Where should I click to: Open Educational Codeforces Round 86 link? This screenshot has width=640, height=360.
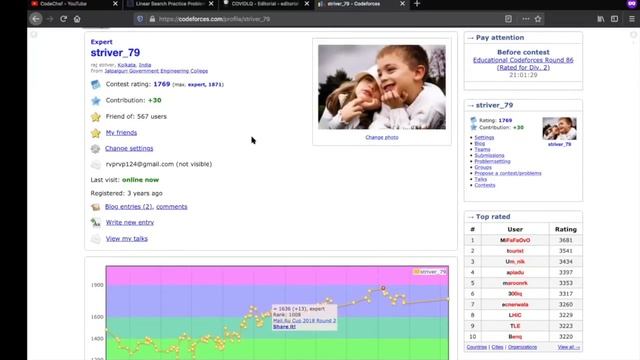pyautogui.click(x=523, y=64)
